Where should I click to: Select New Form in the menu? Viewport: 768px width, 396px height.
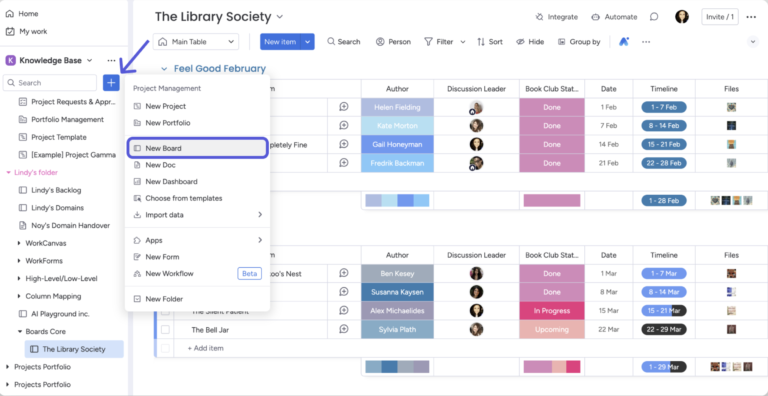pos(197,257)
